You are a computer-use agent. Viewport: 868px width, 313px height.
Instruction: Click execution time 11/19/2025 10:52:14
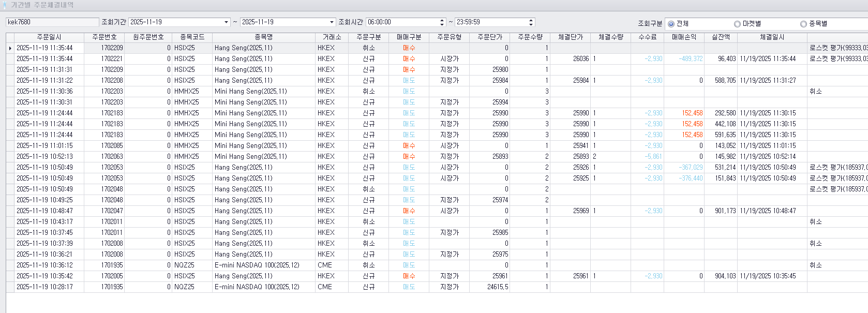768,156
